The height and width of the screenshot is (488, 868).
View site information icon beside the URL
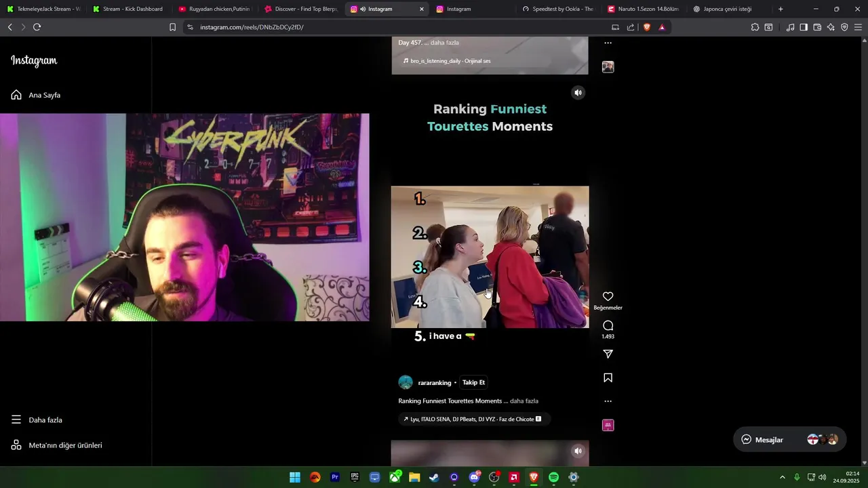190,27
